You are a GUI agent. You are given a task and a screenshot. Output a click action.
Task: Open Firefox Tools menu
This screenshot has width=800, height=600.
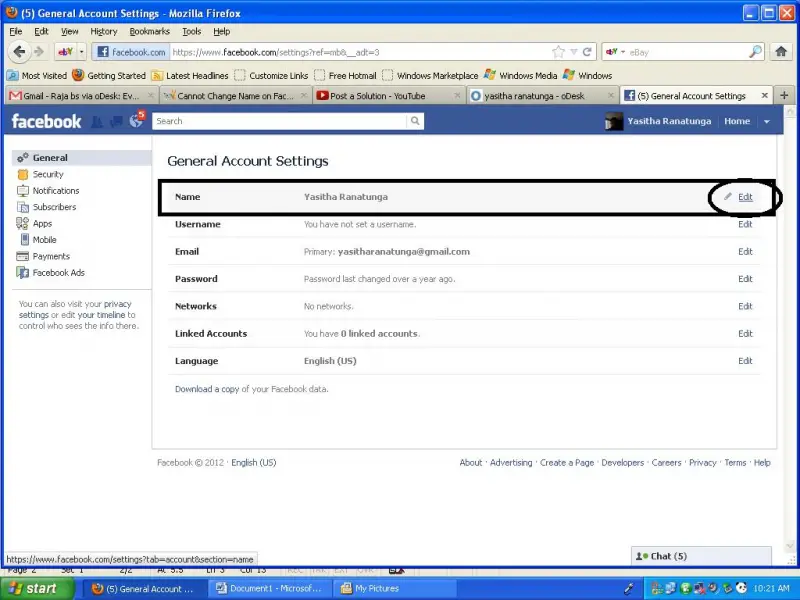click(x=191, y=31)
